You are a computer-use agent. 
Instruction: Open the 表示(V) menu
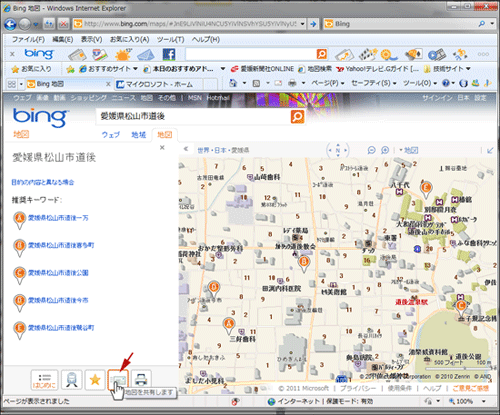click(91, 39)
